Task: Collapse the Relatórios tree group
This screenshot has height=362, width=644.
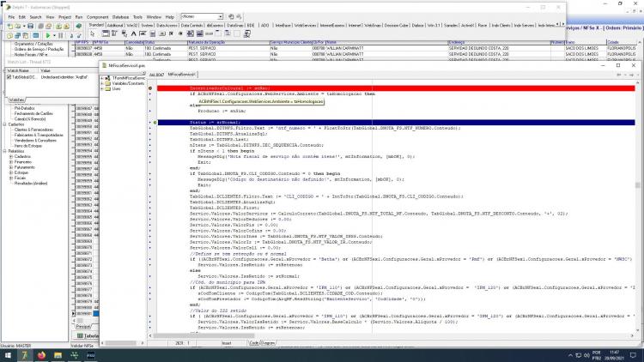Action: click(5, 151)
